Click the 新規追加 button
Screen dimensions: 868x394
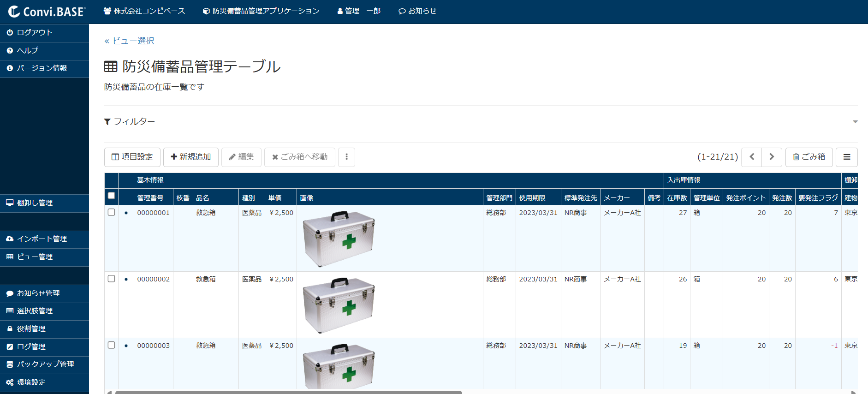(x=190, y=157)
